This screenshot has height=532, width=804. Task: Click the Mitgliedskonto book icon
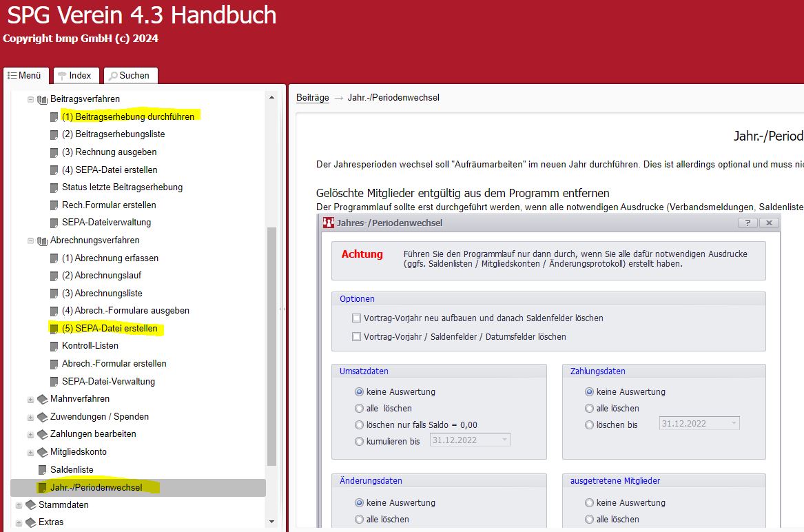click(43, 453)
